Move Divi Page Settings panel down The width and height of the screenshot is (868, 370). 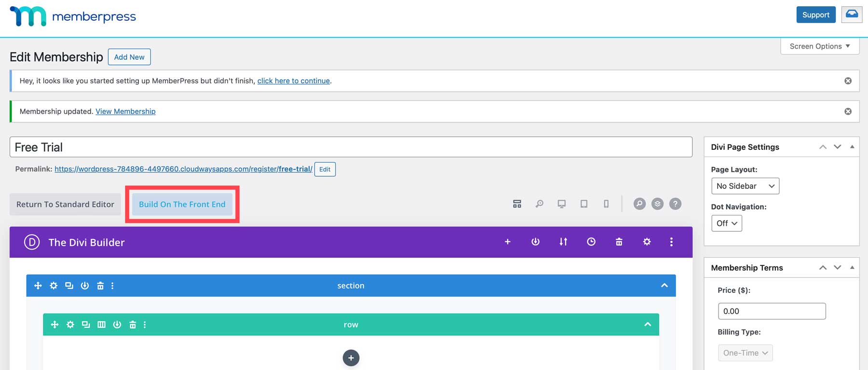pyautogui.click(x=838, y=147)
